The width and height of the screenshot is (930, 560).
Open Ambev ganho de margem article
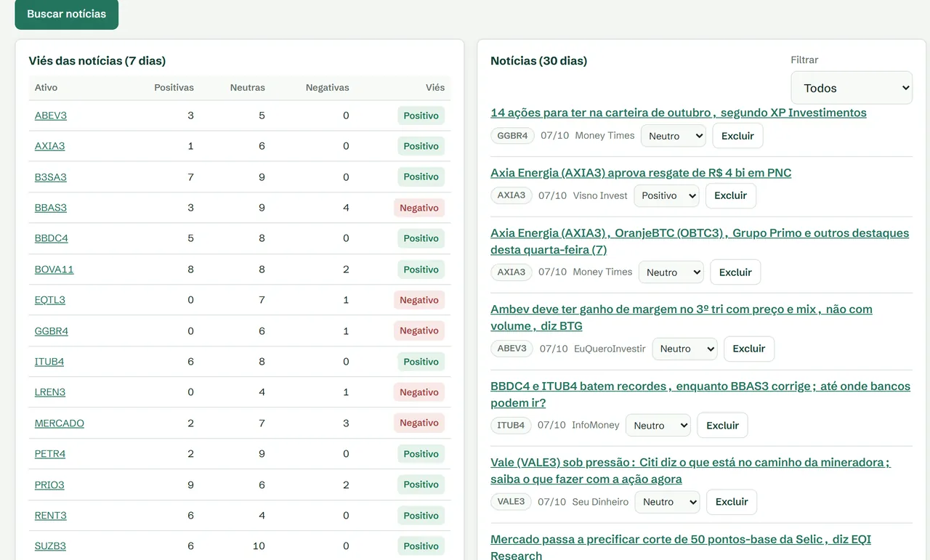tap(682, 317)
